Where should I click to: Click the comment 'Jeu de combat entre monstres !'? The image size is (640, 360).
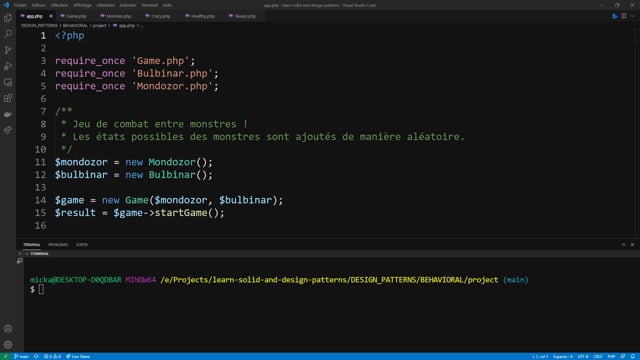pos(160,124)
